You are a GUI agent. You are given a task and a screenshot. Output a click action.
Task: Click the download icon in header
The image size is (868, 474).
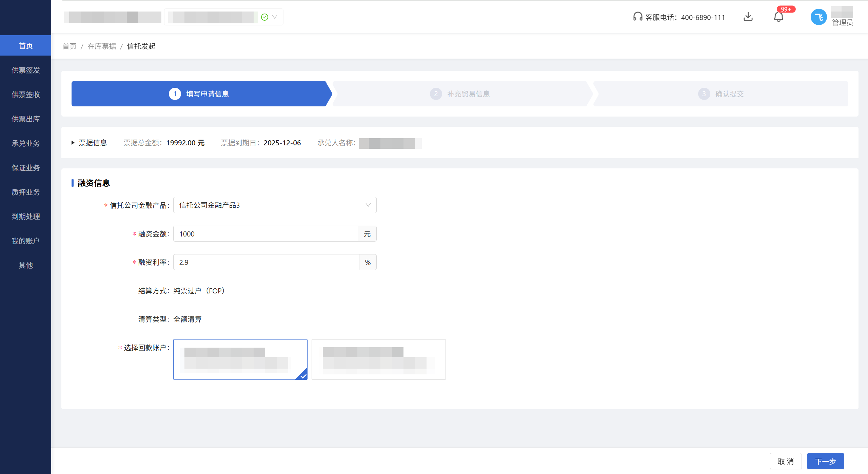pyautogui.click(x=748, y=17)
